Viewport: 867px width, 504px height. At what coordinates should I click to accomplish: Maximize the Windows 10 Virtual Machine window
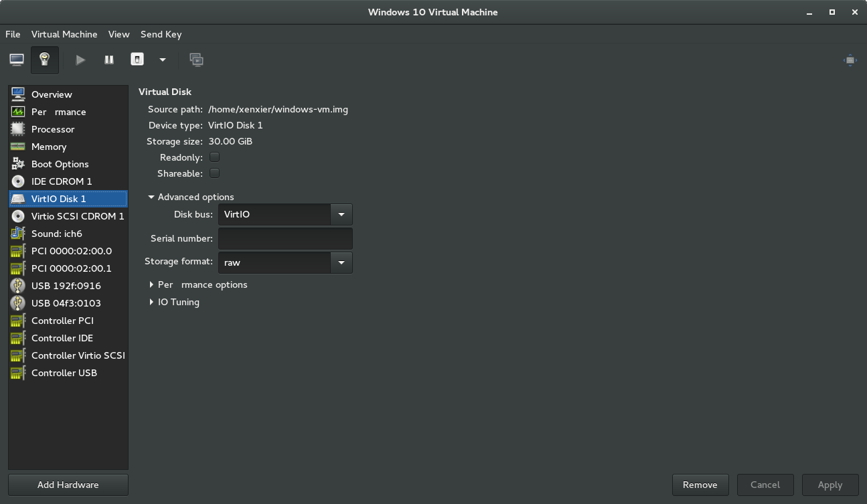pyautogui.click(x=832, y=12)
